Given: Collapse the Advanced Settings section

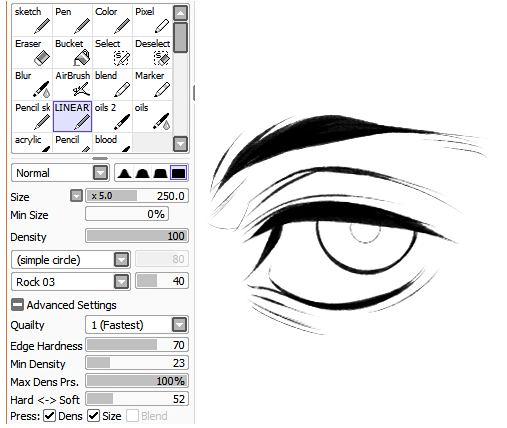Looking at the screenshot, I should tap(17, 305).
